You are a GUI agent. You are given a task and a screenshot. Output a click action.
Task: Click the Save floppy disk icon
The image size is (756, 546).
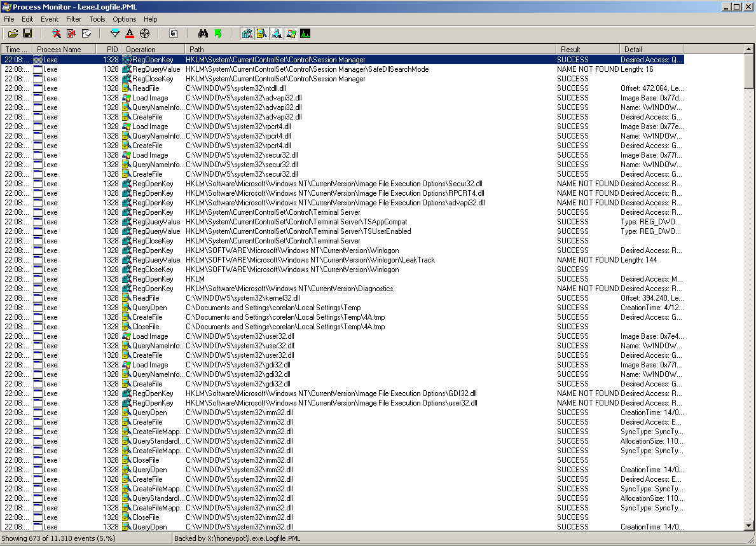click(27, 33)
